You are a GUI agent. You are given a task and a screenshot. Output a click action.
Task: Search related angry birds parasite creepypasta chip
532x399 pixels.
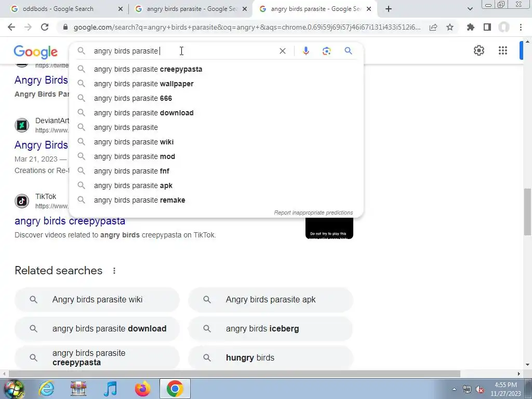pos(97,357)
